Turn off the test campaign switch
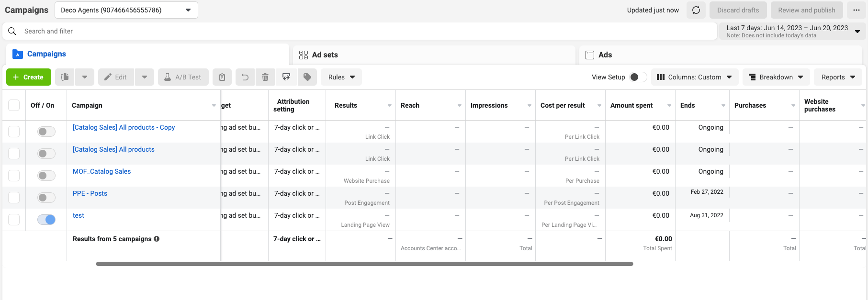The image size is (868, 300). point(46,220)
